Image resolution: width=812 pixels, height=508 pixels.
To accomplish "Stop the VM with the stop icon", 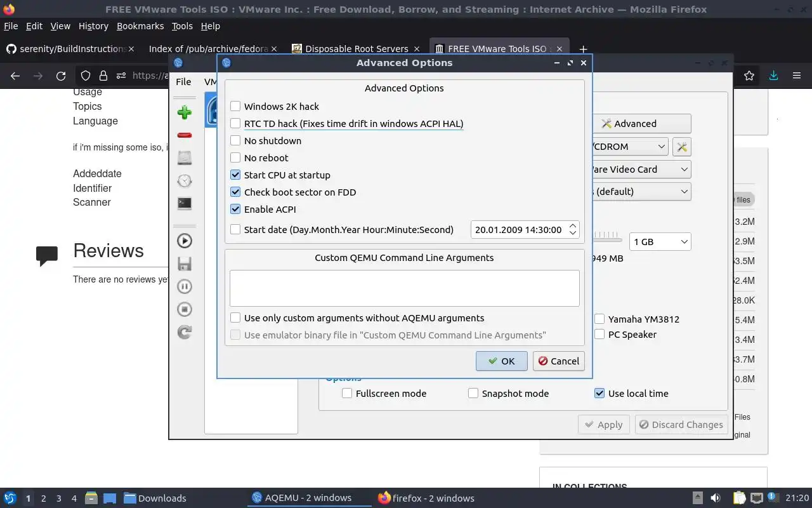I will coord(185,309).
